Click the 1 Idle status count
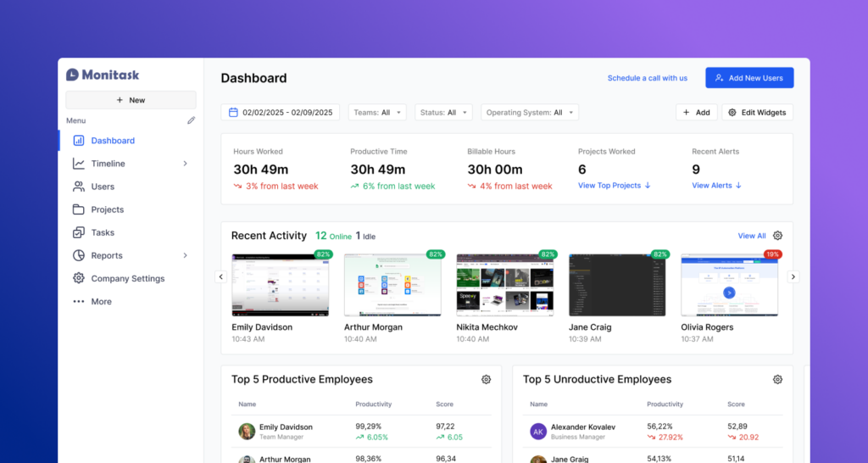Viewport: 868px width, 463px height. click(x=365, y=236)
